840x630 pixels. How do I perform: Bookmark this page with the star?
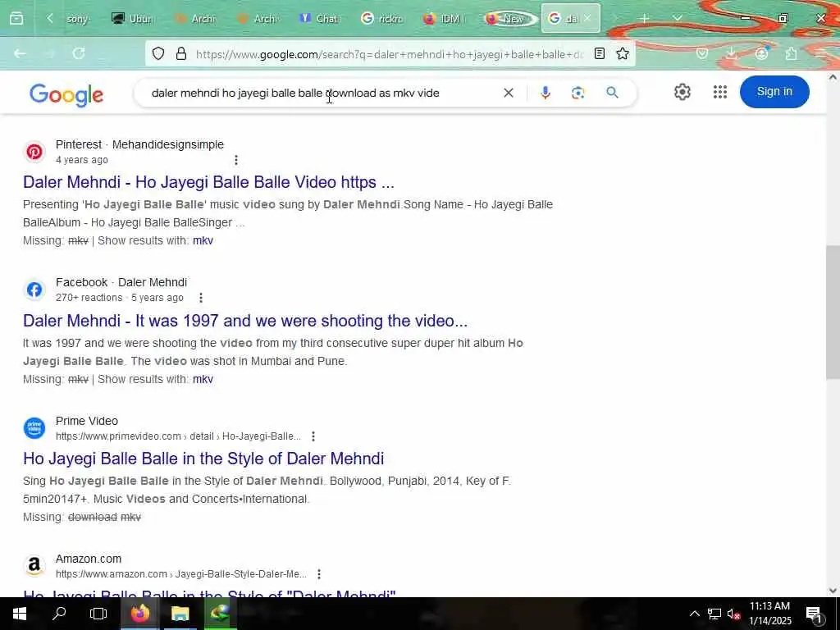click(x=623, y=53)
